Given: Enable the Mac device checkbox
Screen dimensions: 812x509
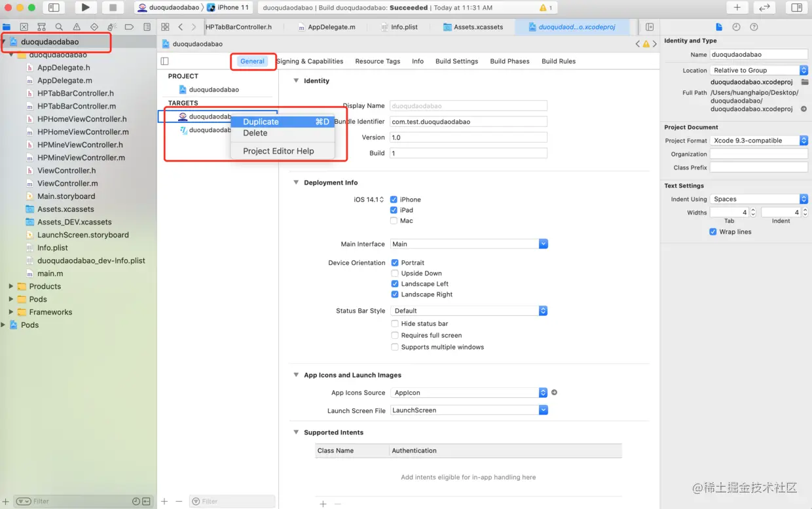Looking at the screenshot, I should 394,220.
